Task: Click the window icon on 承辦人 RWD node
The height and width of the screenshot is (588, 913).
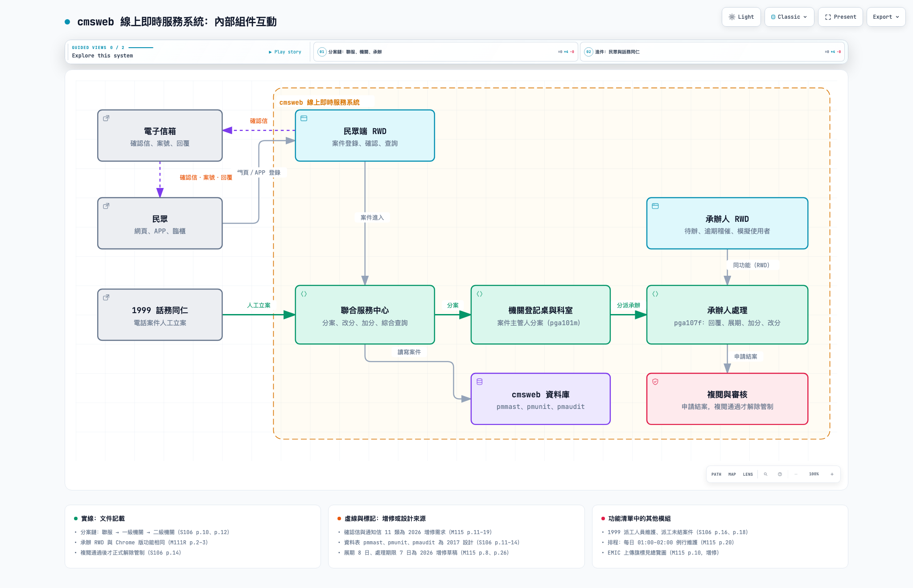Action: pyautogui.click(x=655, y=206)
